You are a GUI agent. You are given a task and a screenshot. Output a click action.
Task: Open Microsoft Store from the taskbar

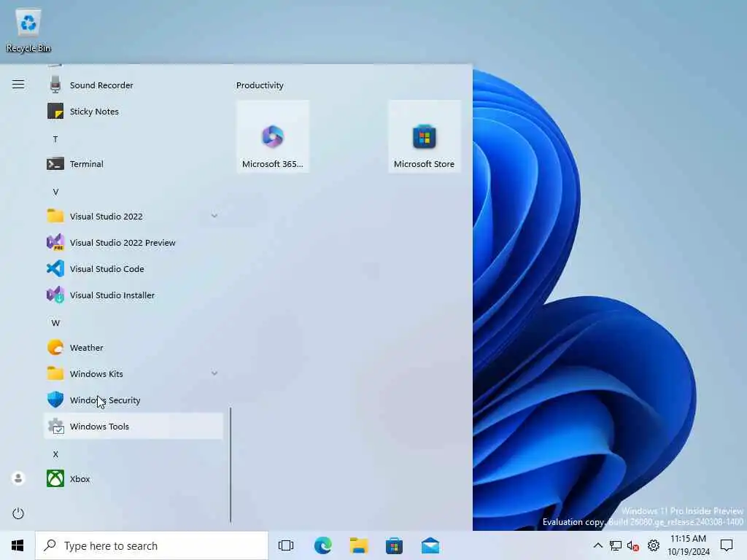pos(395,545)
